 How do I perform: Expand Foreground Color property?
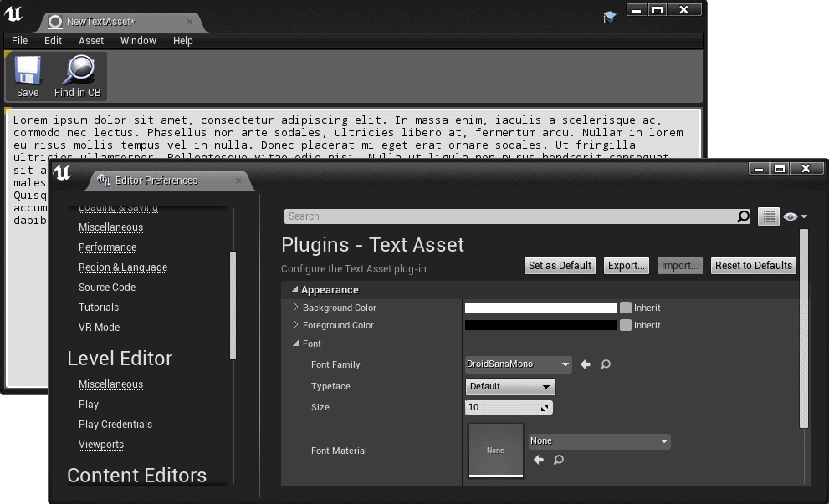(x=295, y=325)
